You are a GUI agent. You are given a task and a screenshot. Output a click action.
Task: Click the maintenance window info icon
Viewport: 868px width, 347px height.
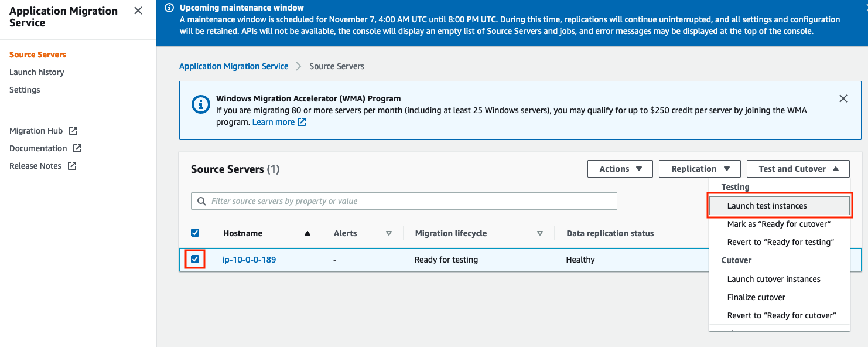click(x=169, y=8)
